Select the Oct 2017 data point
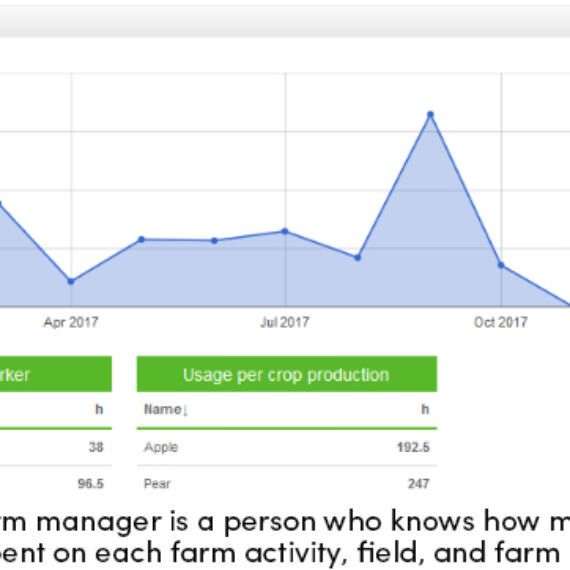 coord(501,265)
